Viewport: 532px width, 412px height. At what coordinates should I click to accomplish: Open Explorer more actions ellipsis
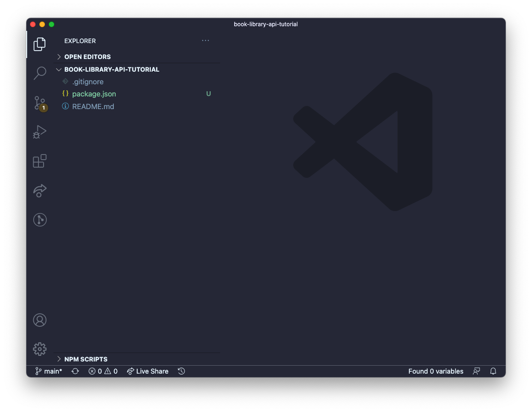pos(205,40)
